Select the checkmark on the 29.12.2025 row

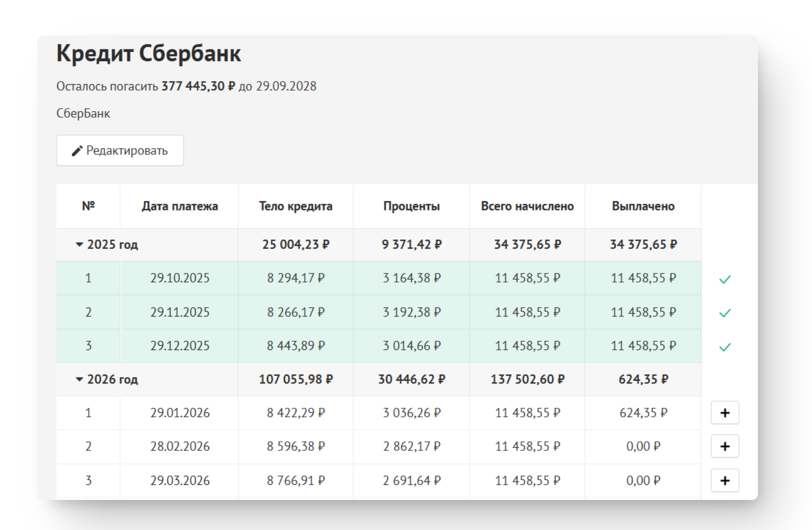(x=724, y=347)
